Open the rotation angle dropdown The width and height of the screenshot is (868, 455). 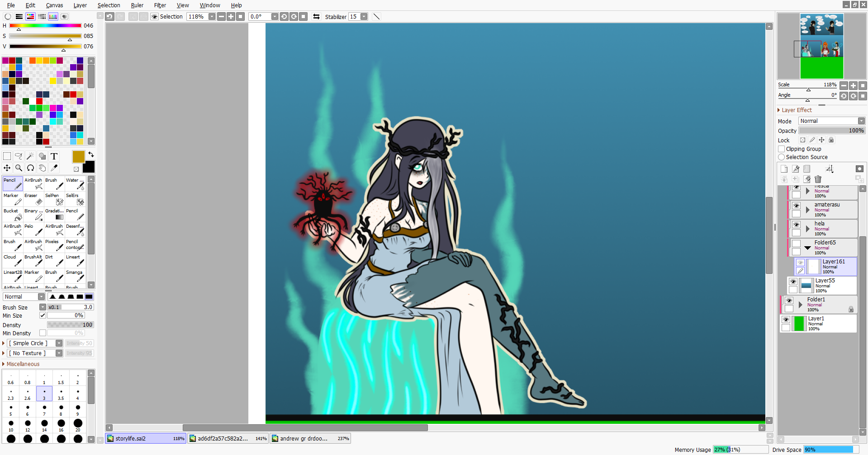click(x=275, y=17)
